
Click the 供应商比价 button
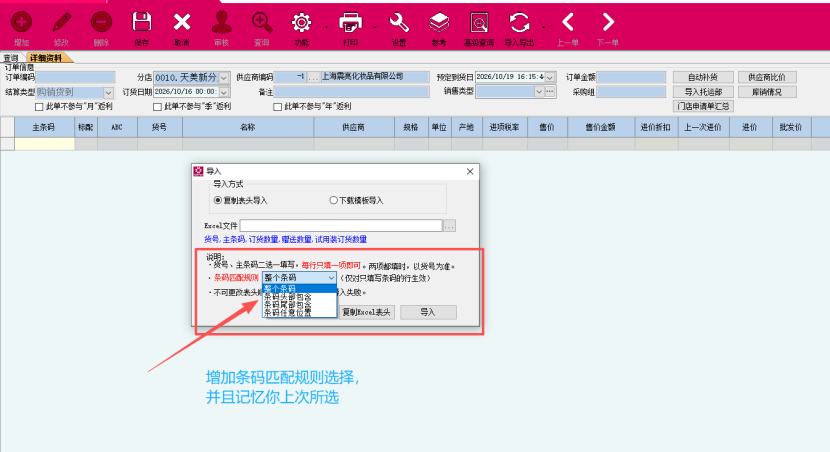tap(766, 77)
